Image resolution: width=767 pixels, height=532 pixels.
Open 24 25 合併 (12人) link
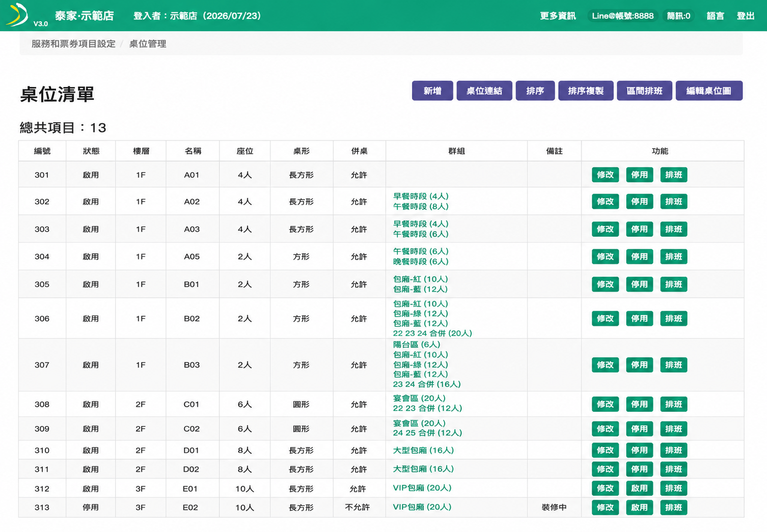point(427,433)
